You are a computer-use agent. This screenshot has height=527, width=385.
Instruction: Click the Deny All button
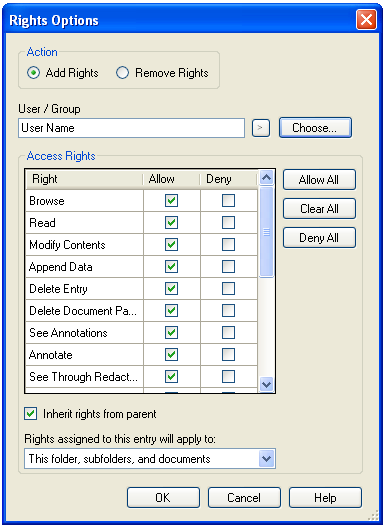click(319, 238)
